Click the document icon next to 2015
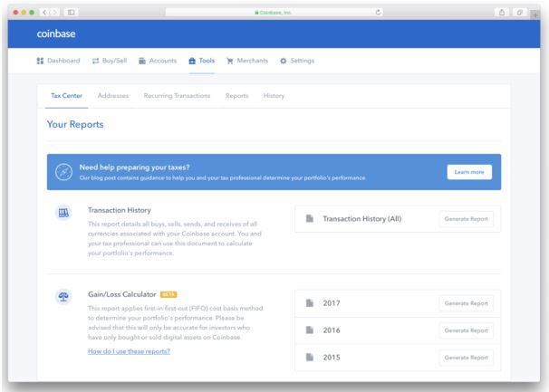This screenshot has height=392, width=549. [x=310, y=357]
